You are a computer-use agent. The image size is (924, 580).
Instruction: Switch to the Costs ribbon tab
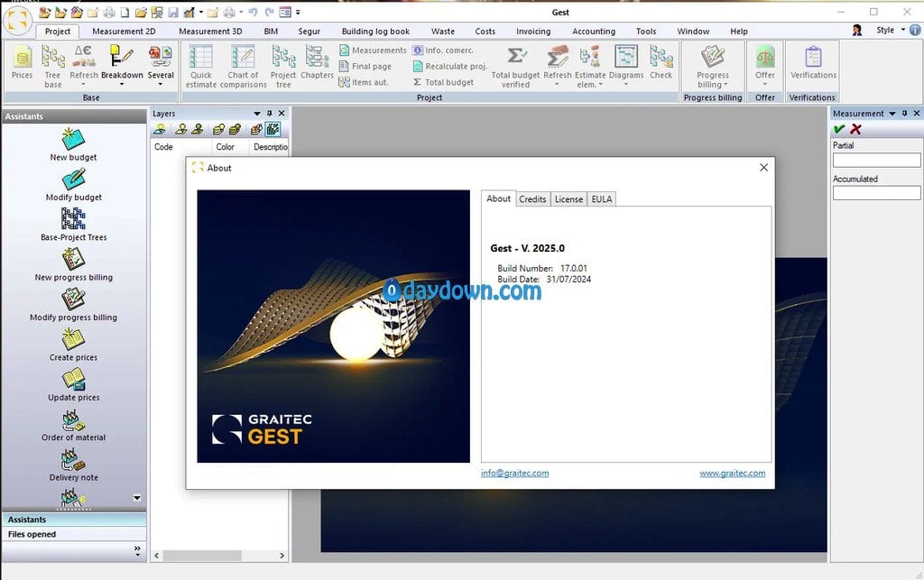pos(485,32)
